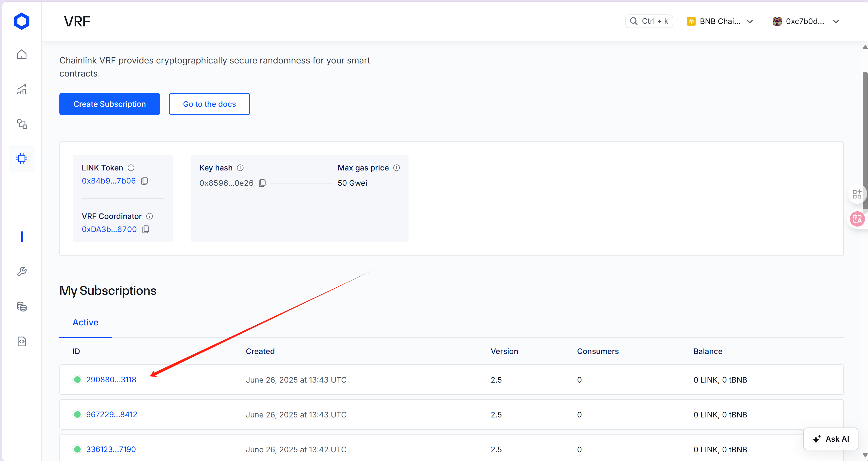868x461 pixels.
Task: Click balance of 290880...3118 row
Action: click(720, 380)
